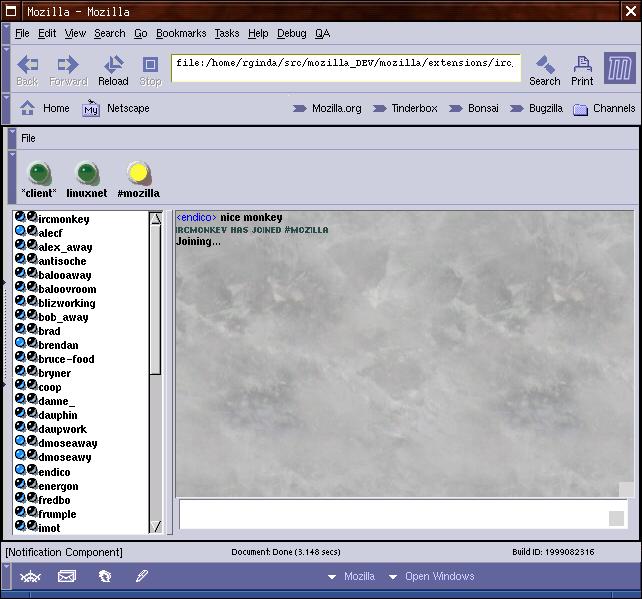This screenshot has width=642, height=599.
Task: Click the op status icon beside endico
Action: 20,470
